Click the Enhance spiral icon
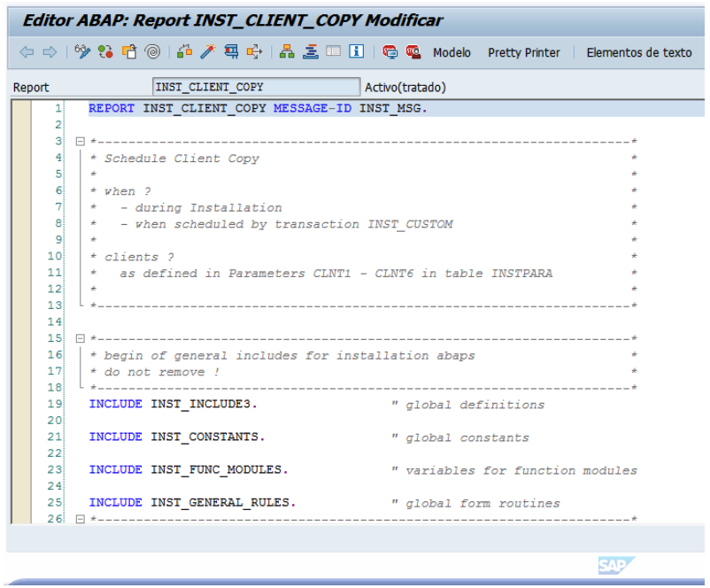 pyautogui.click(x=152, y=51)
